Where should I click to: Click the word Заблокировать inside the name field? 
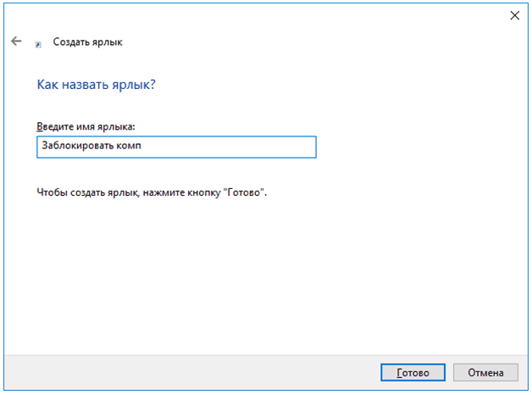click(x=77, y=146)
